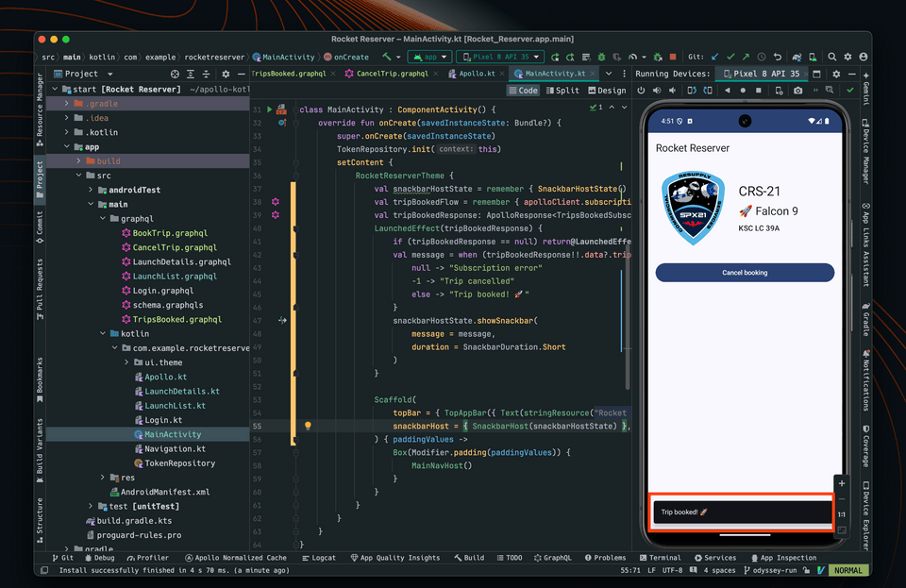This screenshot has height=588, width=906.
Task: Open the app run configuration dropdown
Action: click(x=430, y=57)
